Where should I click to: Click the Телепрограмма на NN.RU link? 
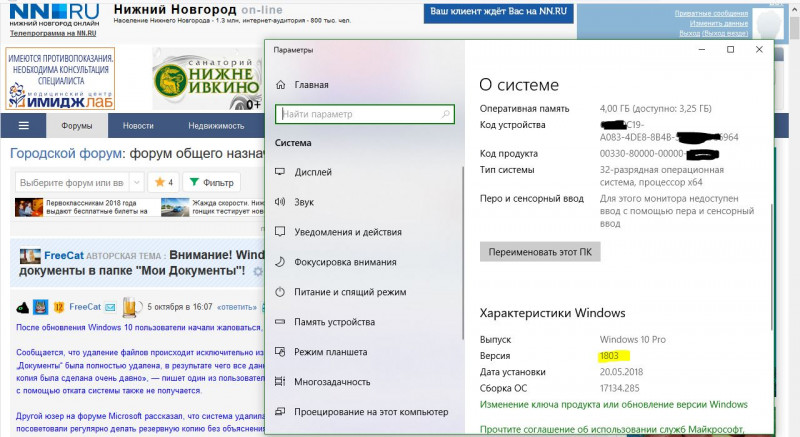[53, 33]
